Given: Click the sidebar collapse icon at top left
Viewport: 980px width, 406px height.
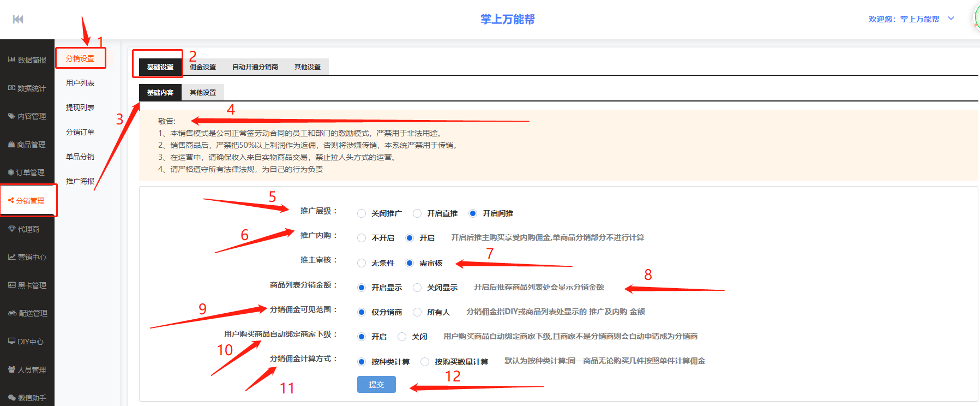Looking at the screenshot, I should 18,20.
